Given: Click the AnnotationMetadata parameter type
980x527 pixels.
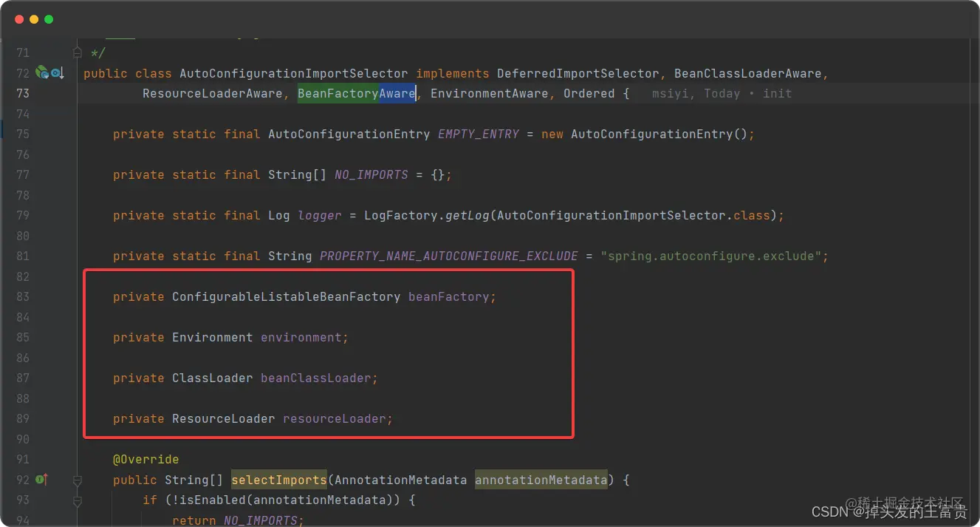Looking at the screenshot, I should pos(400,480).
